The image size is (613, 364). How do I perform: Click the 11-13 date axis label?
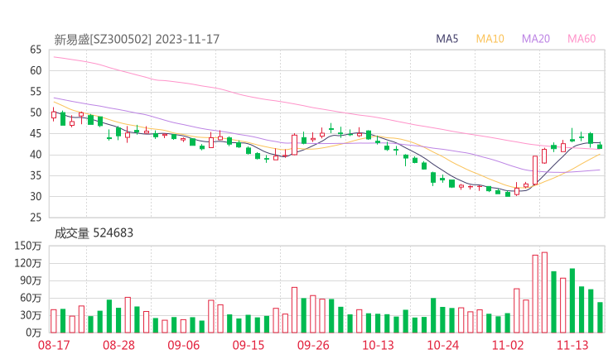point(572,345)
